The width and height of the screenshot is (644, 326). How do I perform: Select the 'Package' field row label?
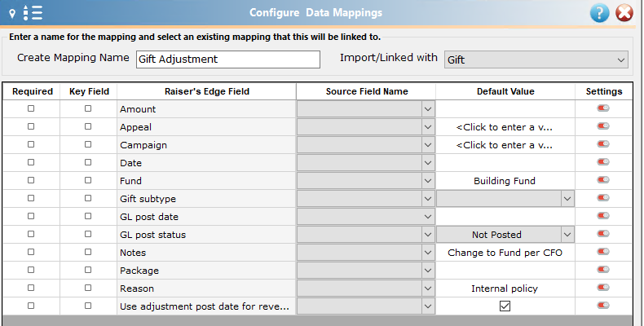click(139, 271)
